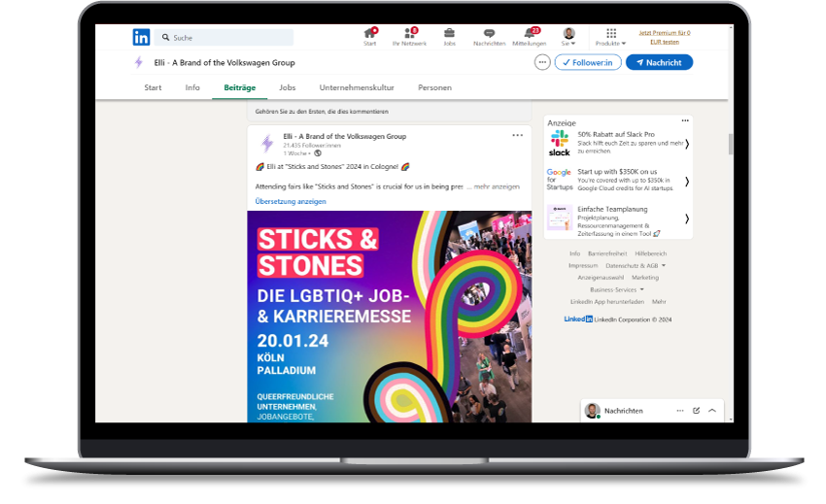The width and height of the screenshot is (826, 504).
Task: Click compose new message pencil icon
Action: [696, 410]
